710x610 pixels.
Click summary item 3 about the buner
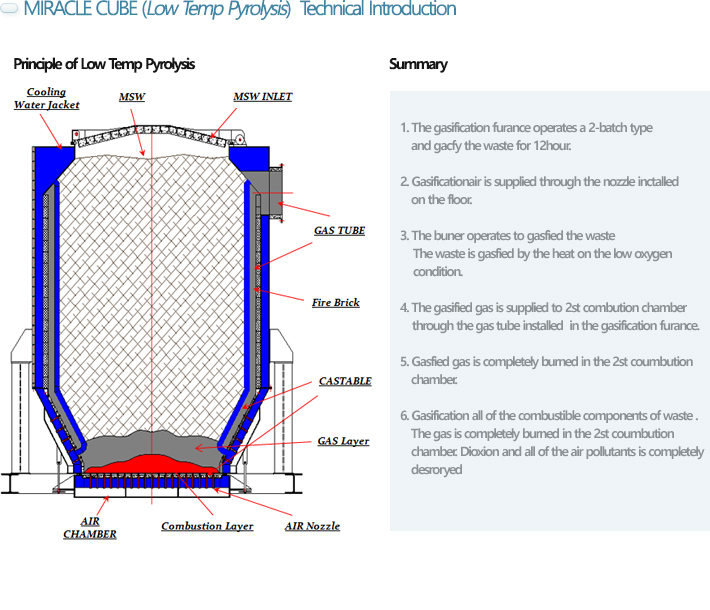pos(536,254)
